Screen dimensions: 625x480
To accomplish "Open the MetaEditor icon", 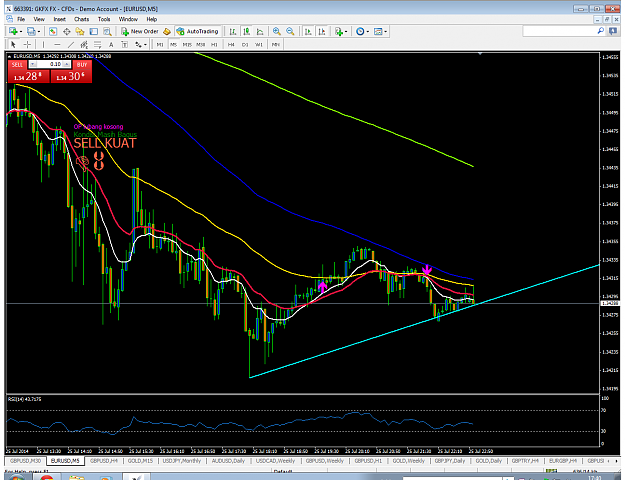I will click(167, 31).
